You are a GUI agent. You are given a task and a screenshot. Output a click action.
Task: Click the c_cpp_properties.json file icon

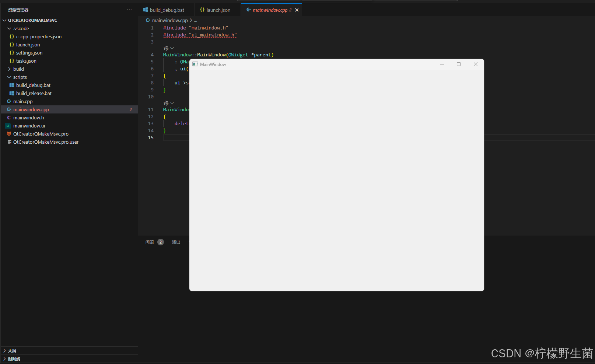click(12, 36)
